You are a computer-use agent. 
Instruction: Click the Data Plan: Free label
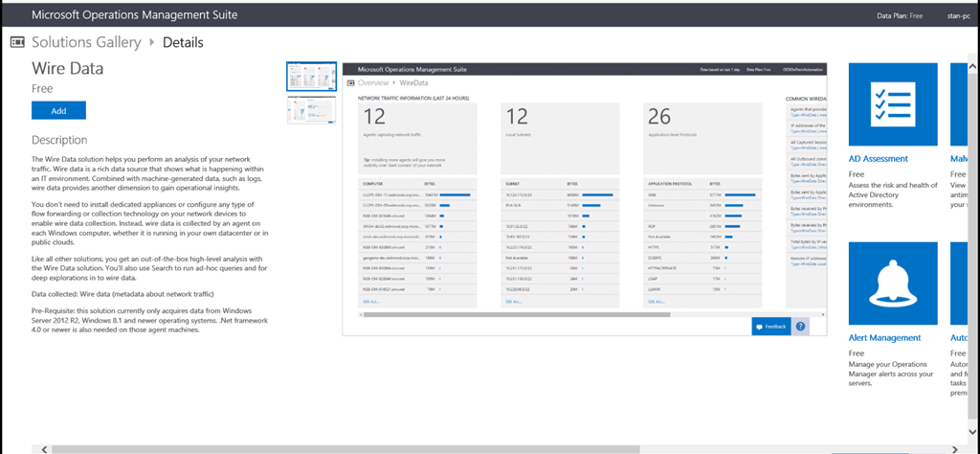[x=899, y=16]
